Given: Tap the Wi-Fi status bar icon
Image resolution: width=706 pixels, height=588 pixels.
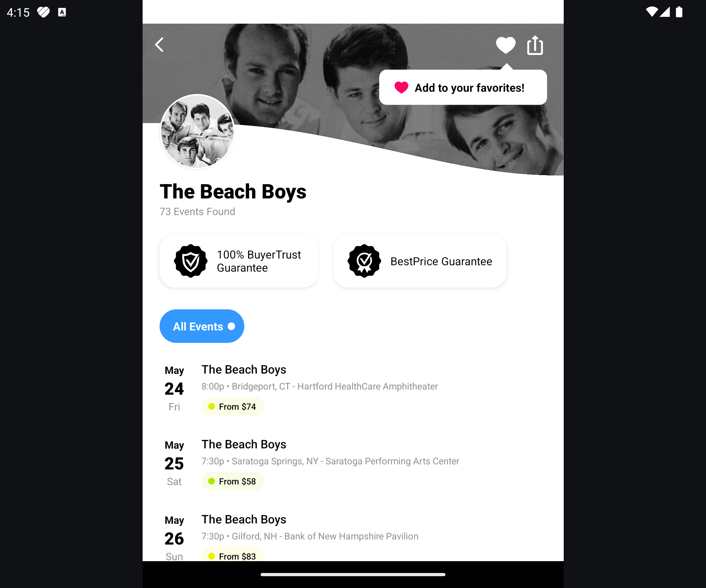Looking at the screenshot, I should (652, 12).
